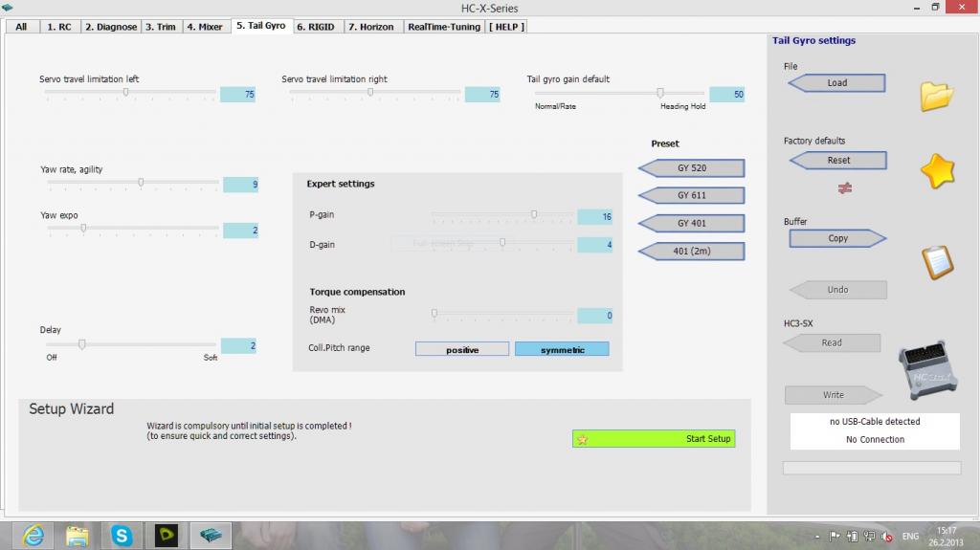Choose the 401 (2m) preset button
This screenshot has width=980, height=550.
click(x=691, y=252)
